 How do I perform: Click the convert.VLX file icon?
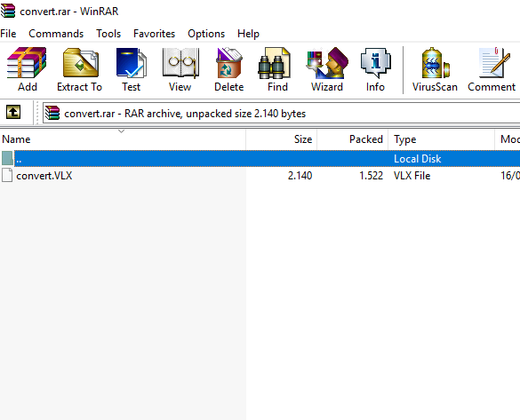point(7,175)
